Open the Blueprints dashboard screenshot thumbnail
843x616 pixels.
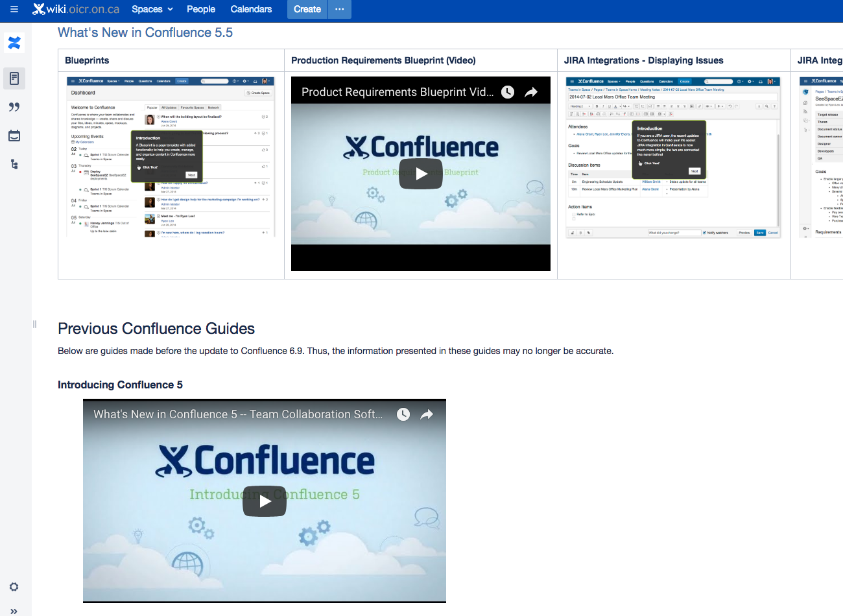171,157
